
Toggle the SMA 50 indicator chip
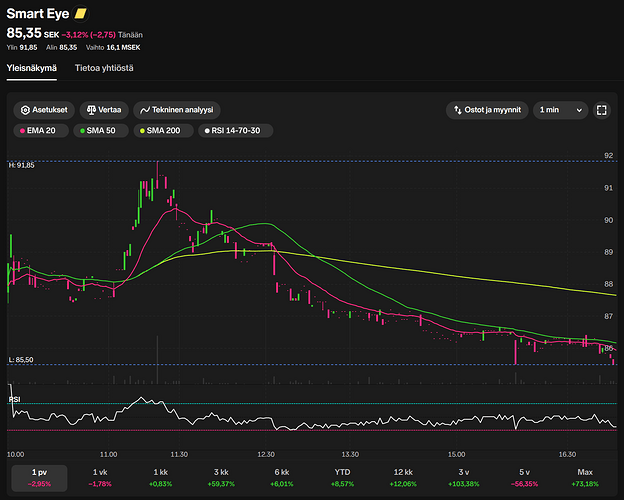click(101, 131)
